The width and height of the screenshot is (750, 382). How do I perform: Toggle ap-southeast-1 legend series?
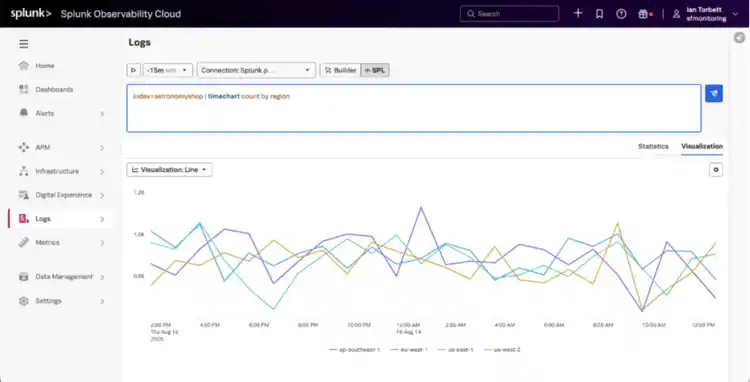pos(355,349)
